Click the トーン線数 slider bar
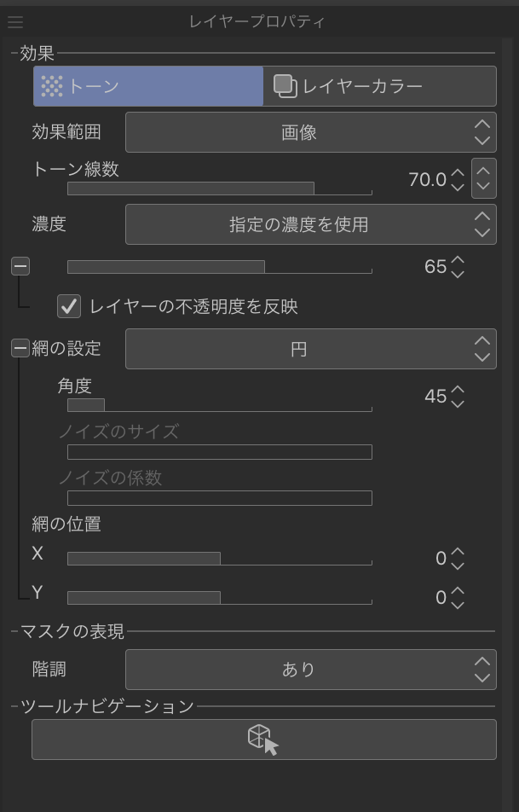 [x=219, y=188]
